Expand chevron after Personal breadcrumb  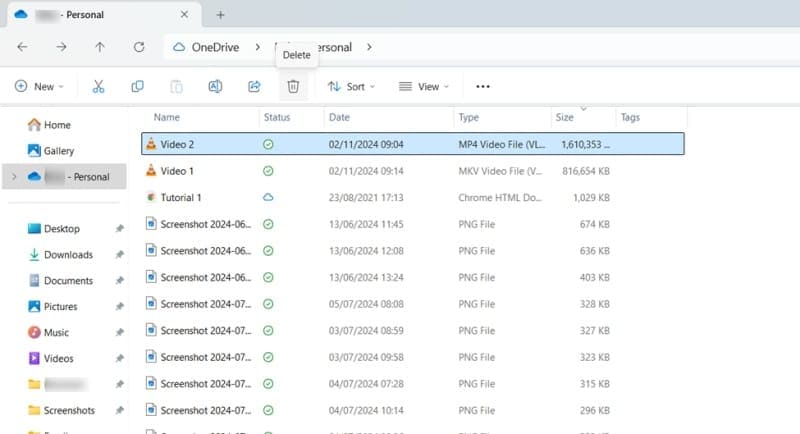369,47
